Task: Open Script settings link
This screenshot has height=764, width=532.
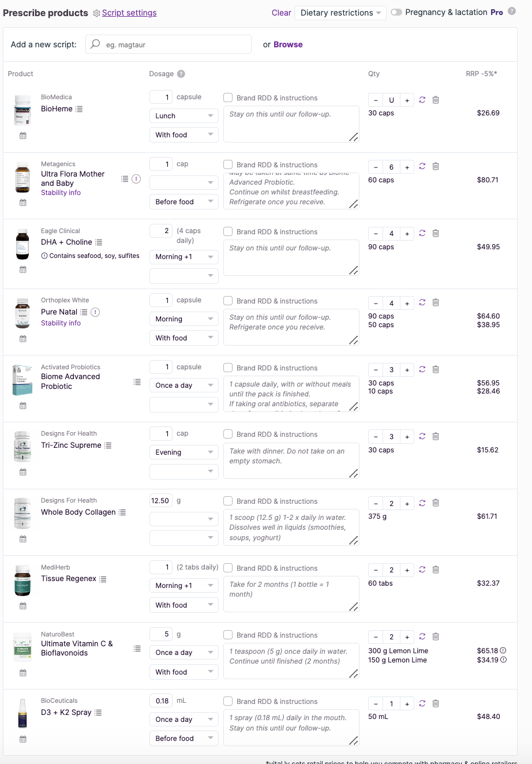Action: tap(129, 13)
